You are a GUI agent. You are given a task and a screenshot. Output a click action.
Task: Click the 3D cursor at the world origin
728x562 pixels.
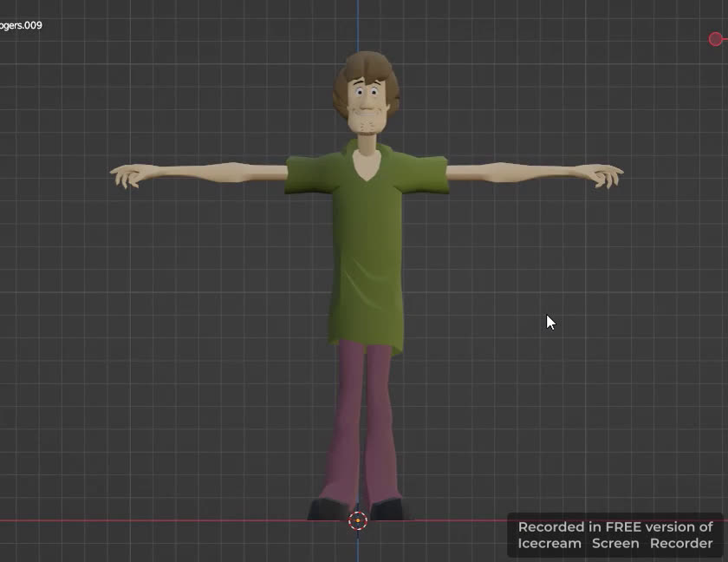pos(358,520)
